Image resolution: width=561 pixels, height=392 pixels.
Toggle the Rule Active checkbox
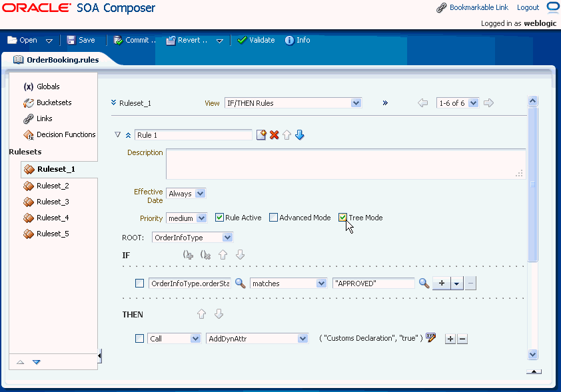(219, 217)
